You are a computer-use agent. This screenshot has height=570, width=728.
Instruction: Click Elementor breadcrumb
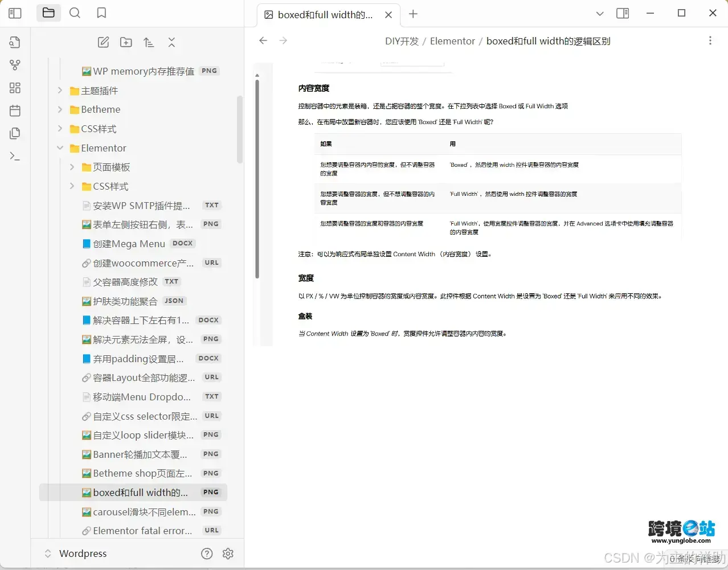(452, 41)
